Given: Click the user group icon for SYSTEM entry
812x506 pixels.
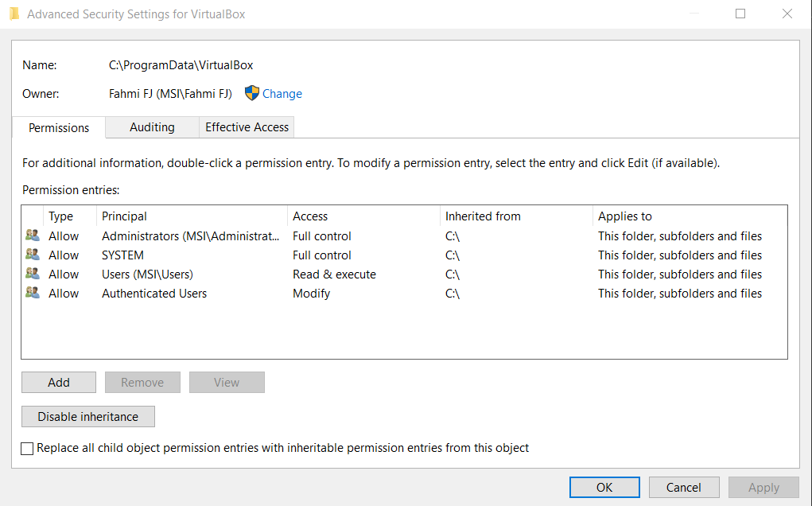Looking at the screenshot, I should coord(33,255).
